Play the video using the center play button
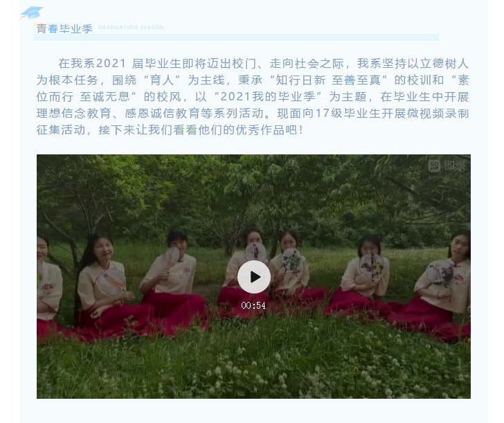This screenshot has width=504, height=423. [x=253, y=277]
